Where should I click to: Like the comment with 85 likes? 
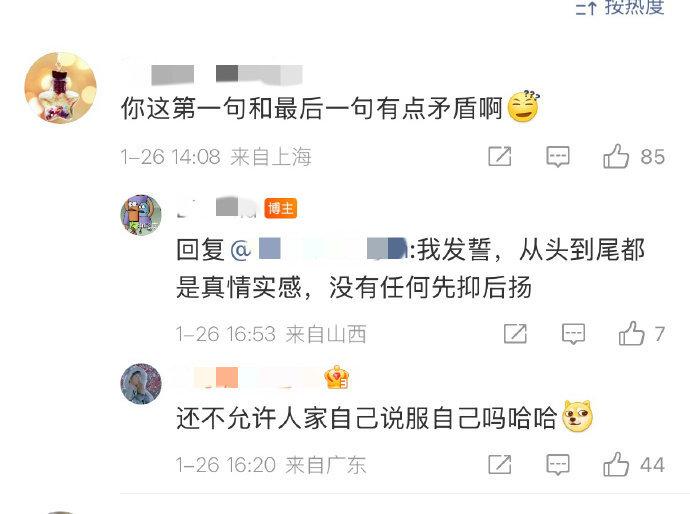pos(616,156)
